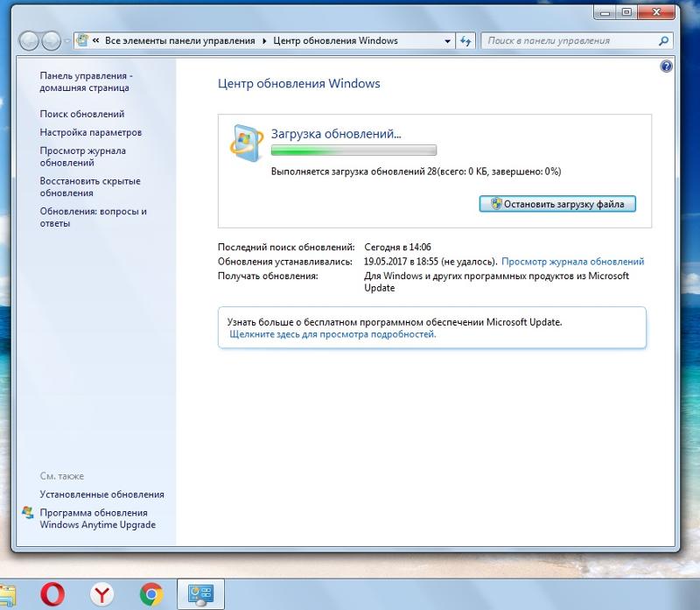Screen dimensions: 700x610
Task: Close the Windows Update window
Action: (656, 12)
